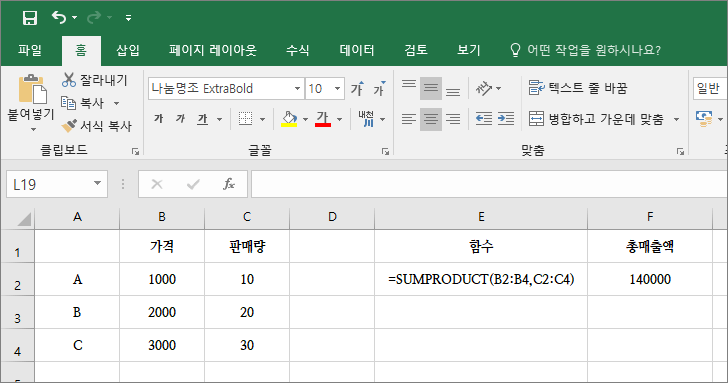The image size is (728, 383).
Task: Click the 내천 phonetic guide icon
Action: [366, 119]
